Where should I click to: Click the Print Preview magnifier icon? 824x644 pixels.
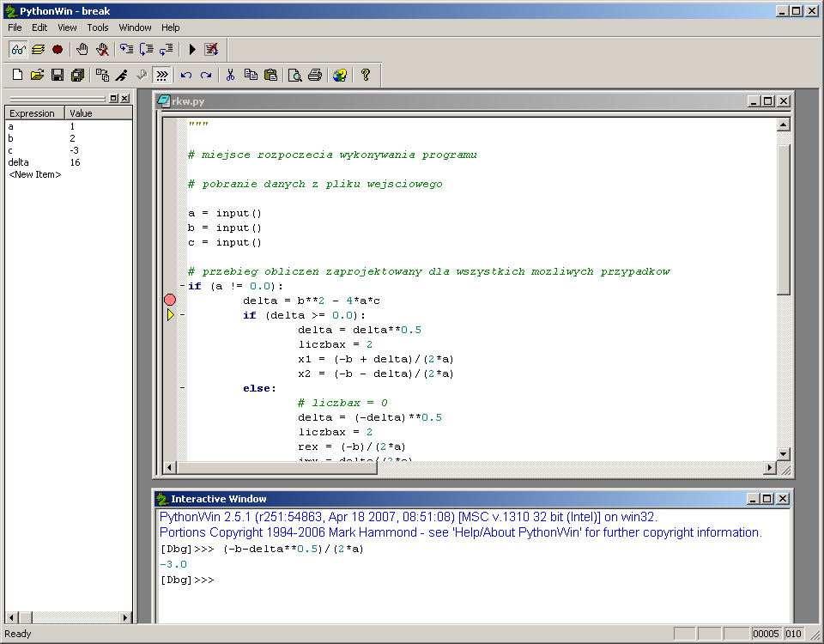(294, 76)
